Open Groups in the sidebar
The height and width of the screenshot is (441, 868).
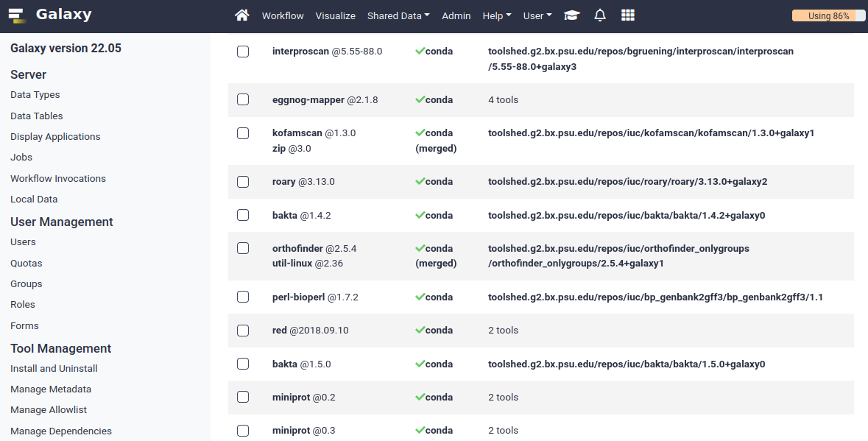(x=26, y=284)
